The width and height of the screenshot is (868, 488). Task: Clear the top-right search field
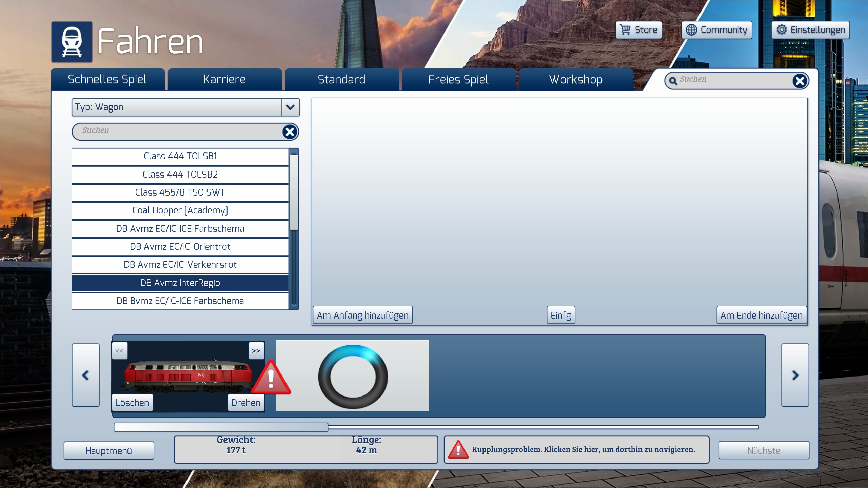pyautogui.click(x=800, y=81)
